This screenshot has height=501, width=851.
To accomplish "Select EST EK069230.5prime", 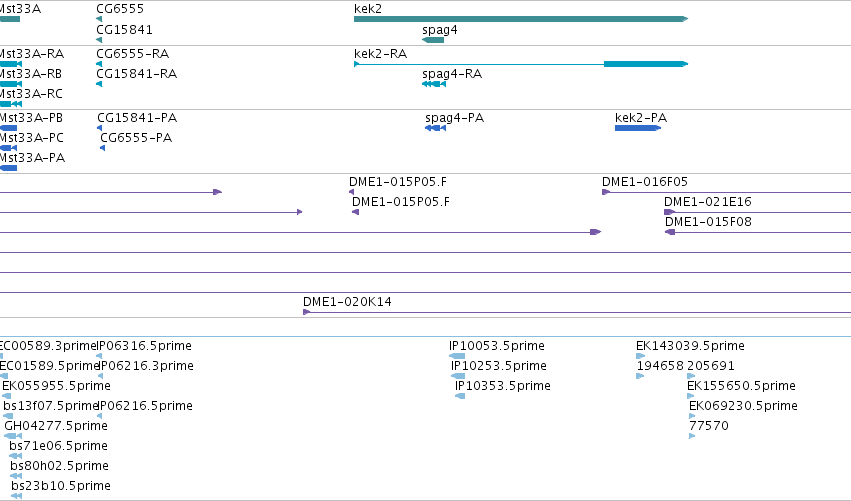I will tap(693, 416).
